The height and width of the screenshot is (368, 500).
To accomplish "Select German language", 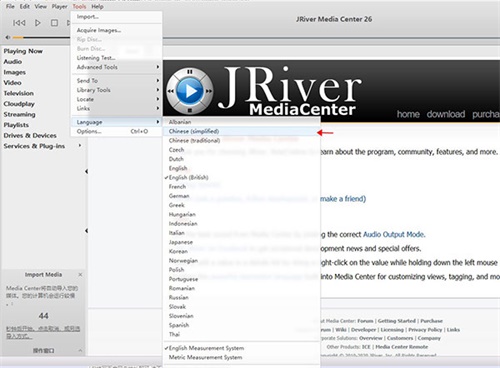I will pyautogui.click(x=241, y=196).
